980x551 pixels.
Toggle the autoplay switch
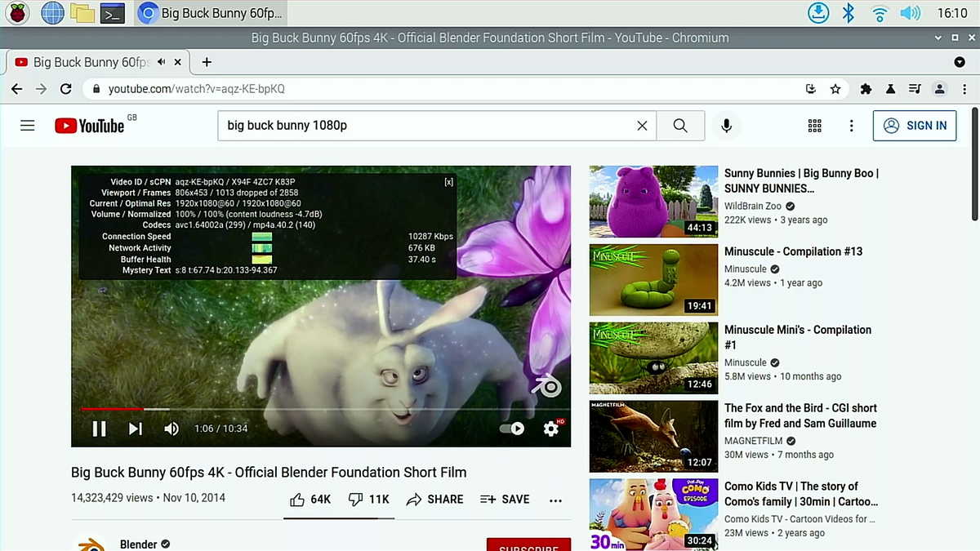click(512, 429)
